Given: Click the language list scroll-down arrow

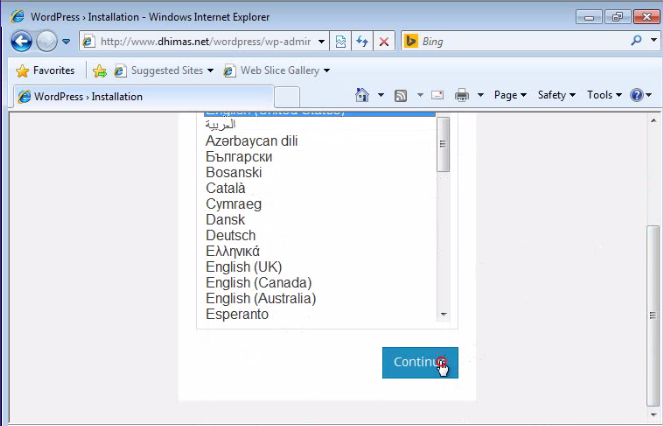Looking at the screenshot, I should pyautogui.click(x=444, y=314).
